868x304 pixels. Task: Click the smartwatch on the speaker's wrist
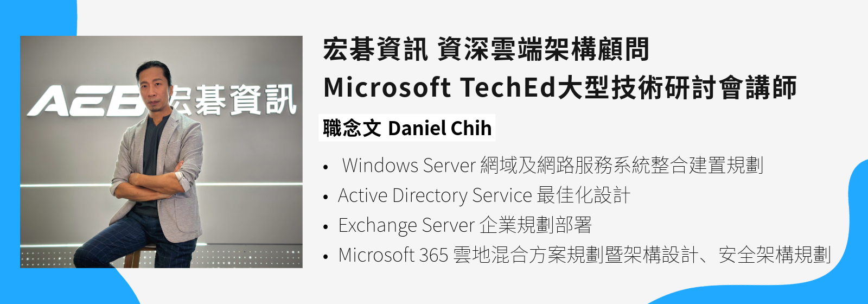180,176
